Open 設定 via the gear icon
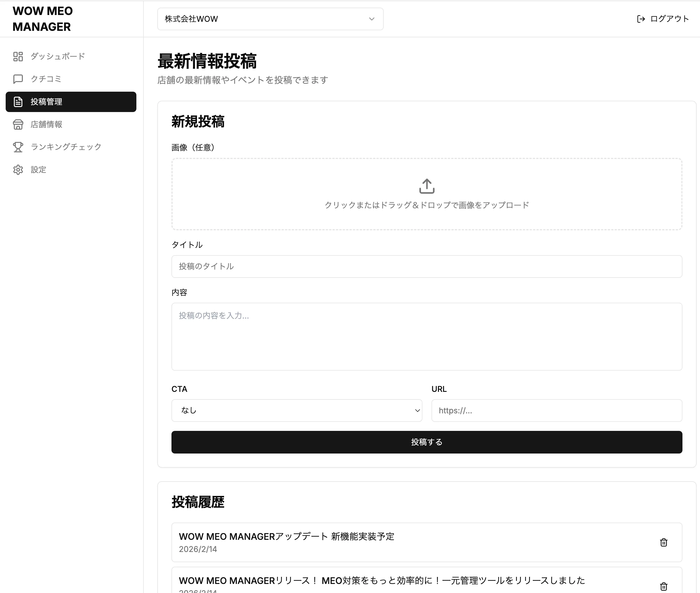The width and height of the screenshot is (700, 593). point(18,170)
